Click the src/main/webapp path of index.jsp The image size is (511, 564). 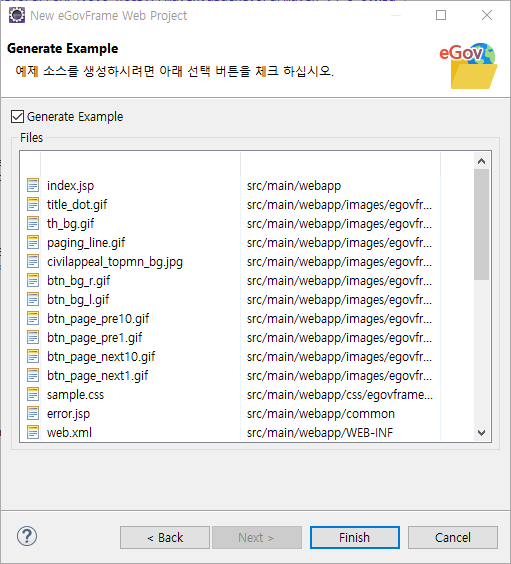294,186
